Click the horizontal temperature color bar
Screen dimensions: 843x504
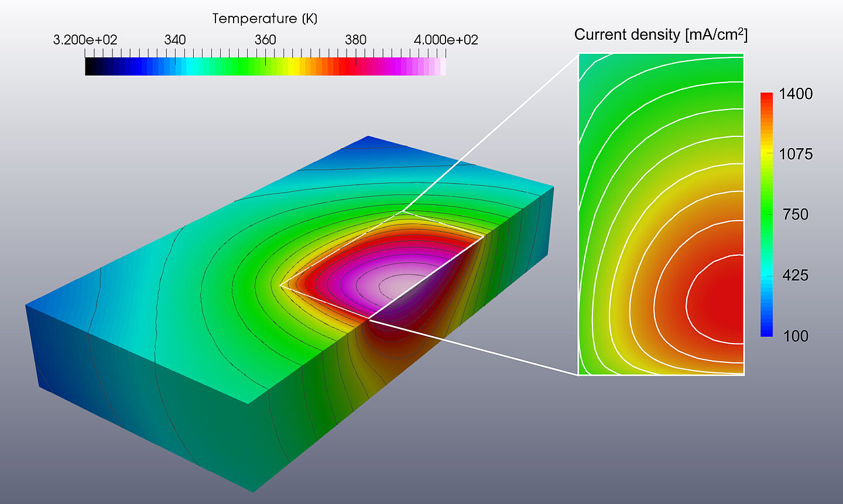point(266,66)
